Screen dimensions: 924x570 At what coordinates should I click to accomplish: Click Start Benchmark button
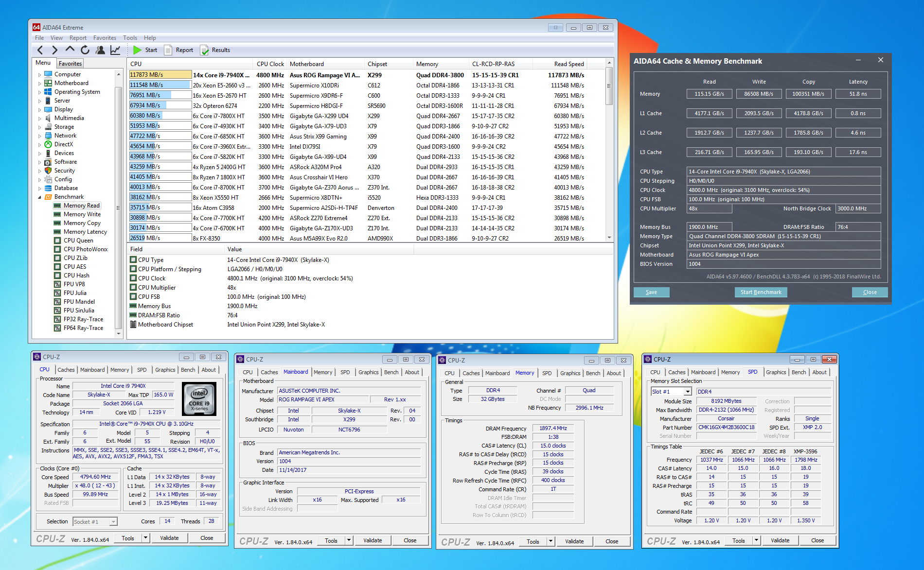coord(761,292)
